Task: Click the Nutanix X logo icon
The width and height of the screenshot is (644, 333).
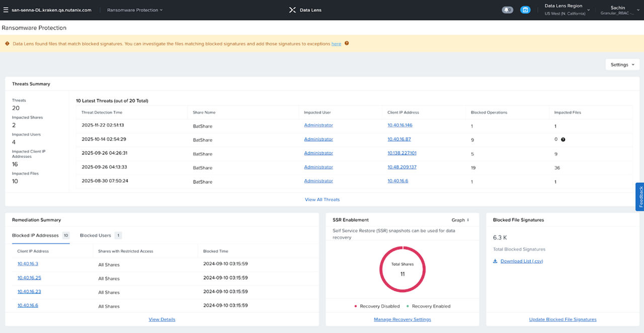Action: tap(292, 10)
